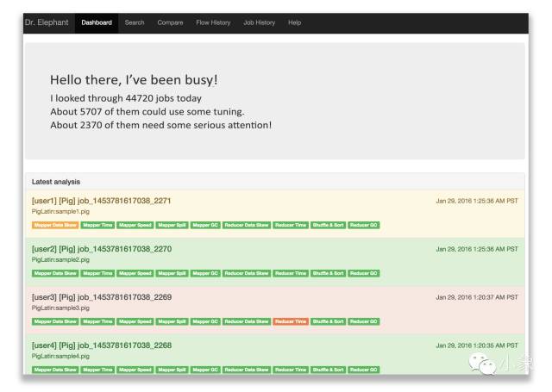Open the Job History tab
Viewport: 552px width, 392px height.
coord(259,23)
